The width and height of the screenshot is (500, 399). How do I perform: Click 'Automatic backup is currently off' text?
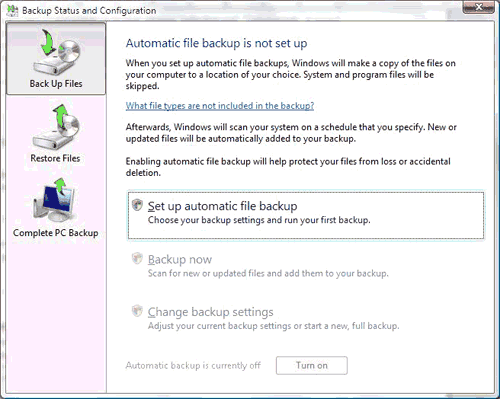193,366
